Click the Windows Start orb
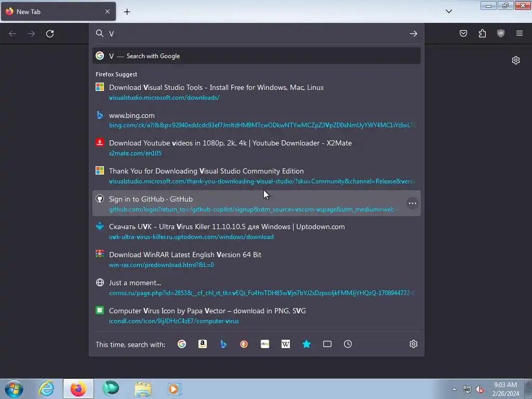The height and width of the screenshot is (399, 532). coord(14,389)
